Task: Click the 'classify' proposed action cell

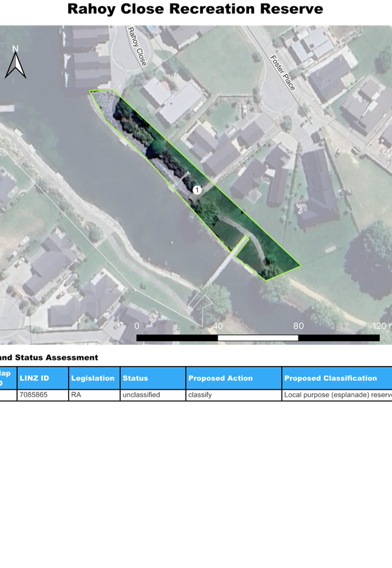Action: tap(201, 395)
